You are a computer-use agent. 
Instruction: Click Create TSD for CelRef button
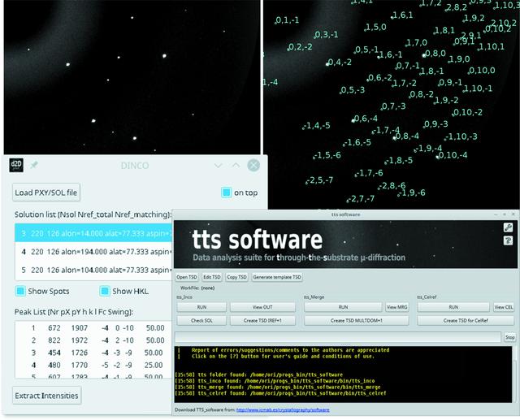pyautogui.click(x=466, y=321)
